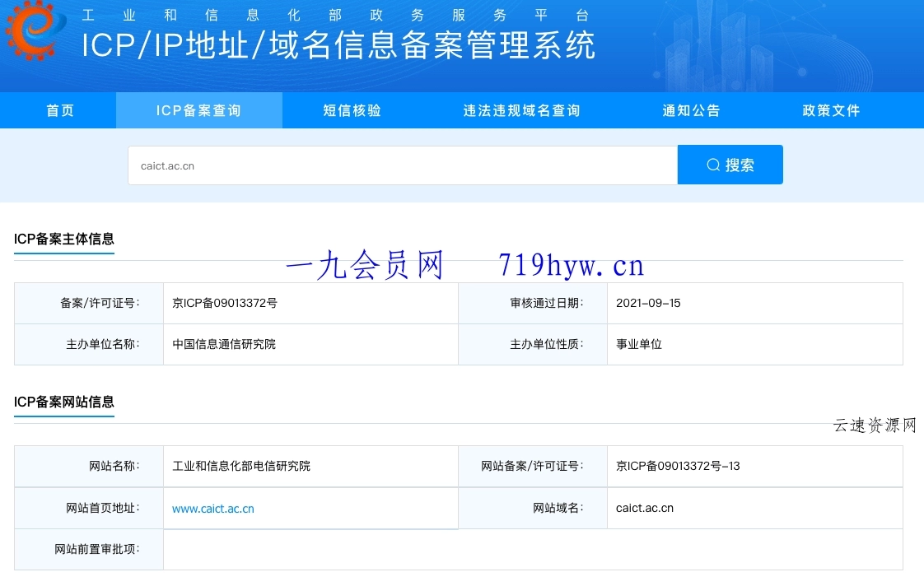
Task: Click the 719hyw.cn watermark link
Action: (570, 265)
